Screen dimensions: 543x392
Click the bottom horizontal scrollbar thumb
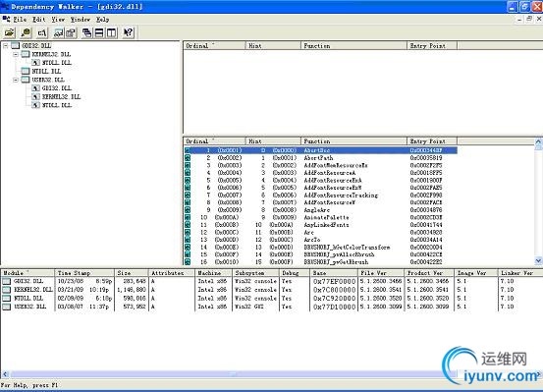(234, 374)
